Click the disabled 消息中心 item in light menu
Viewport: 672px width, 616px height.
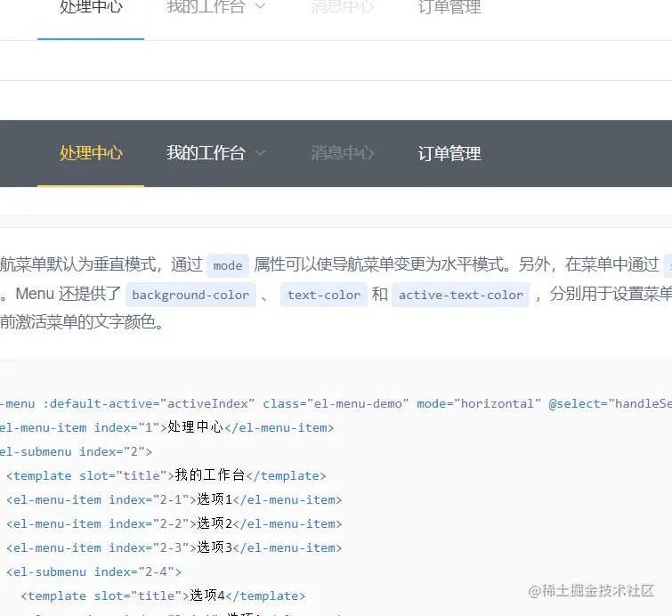(342, 7)
